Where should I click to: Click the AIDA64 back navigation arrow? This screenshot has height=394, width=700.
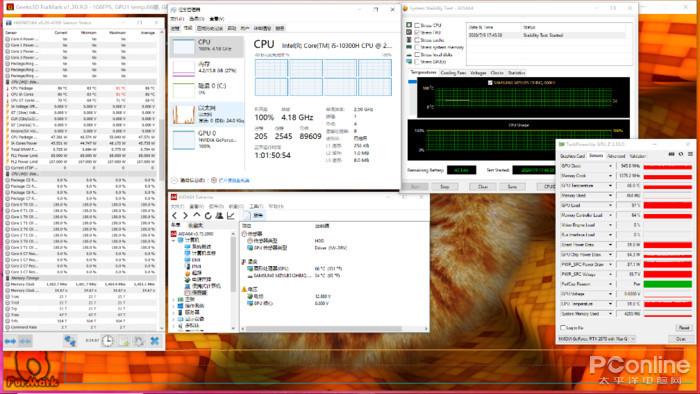(175, 216)
